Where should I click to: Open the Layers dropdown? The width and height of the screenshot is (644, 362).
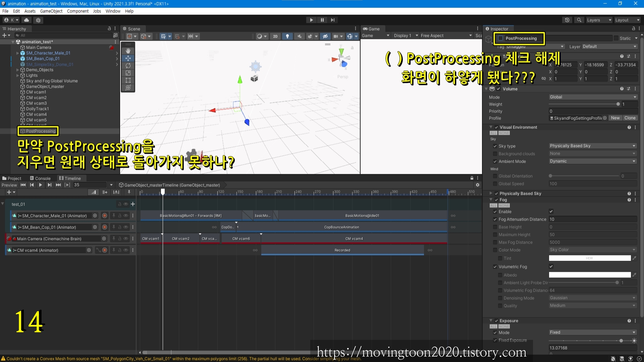tap(599, 20)
